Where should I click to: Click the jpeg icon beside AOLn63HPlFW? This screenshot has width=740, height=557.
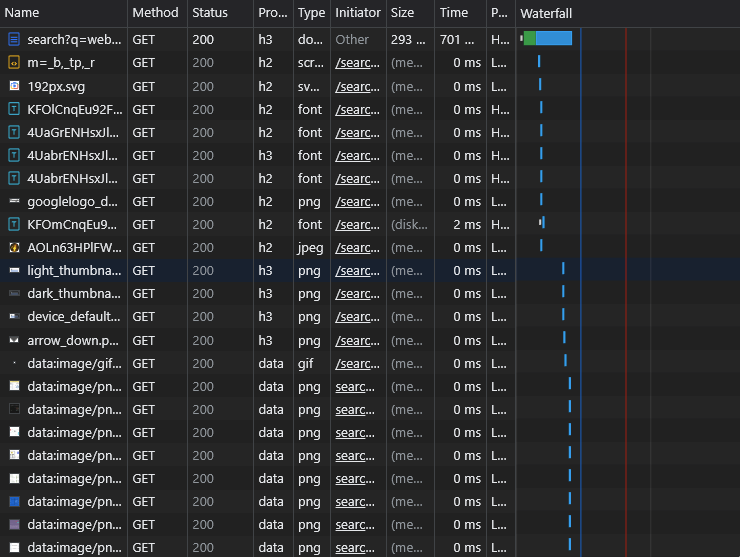[x=14, y=247]
